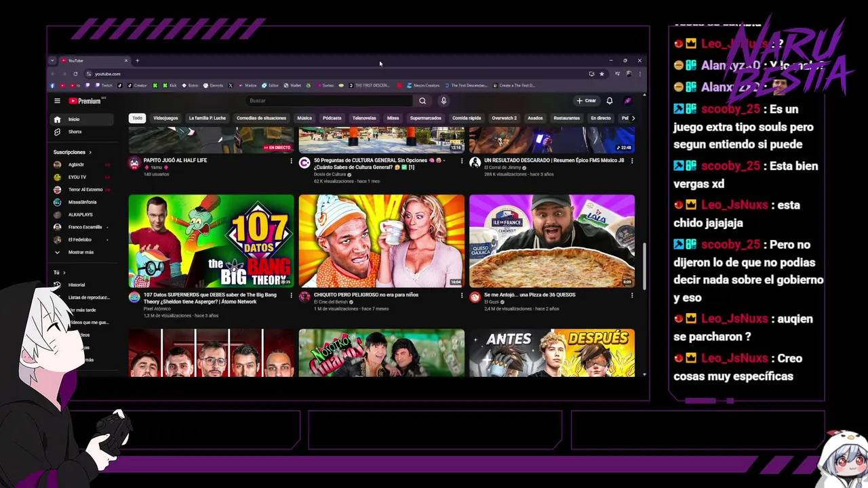Open new browser tab with plus
The width and height of the screenshot is (868, 488).
(x=137, y=60)
